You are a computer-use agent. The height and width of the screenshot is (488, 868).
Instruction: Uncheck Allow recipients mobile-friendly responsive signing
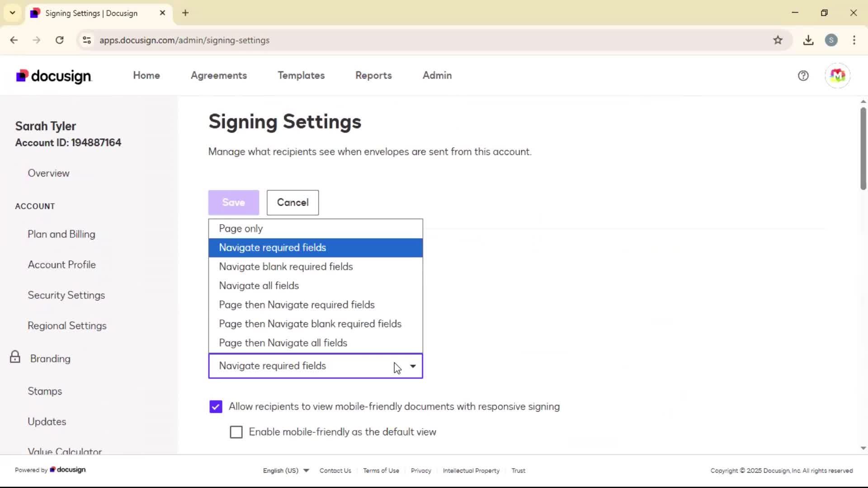point(216,407)
